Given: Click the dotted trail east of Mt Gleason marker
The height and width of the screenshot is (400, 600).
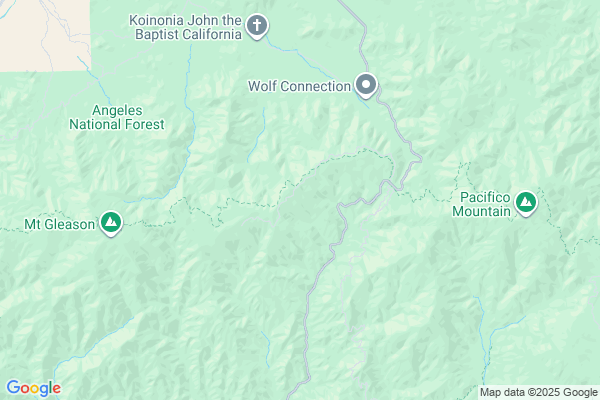Looking at the screenshot, I should pyautogui.click(x=161, y=218).
